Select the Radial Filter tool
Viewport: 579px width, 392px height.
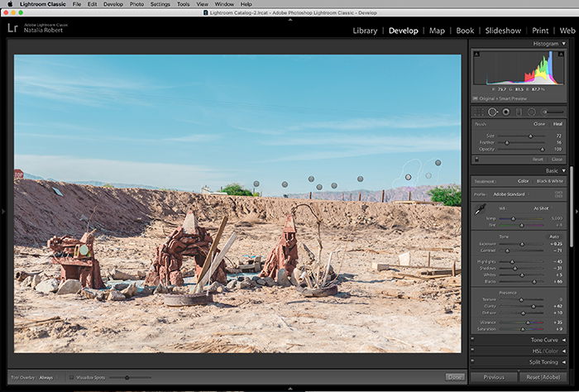(531, 112)
